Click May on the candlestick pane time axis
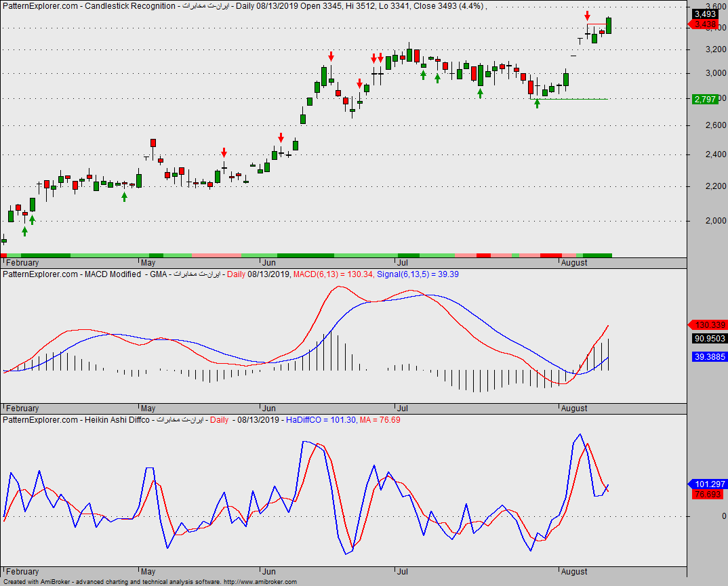This screenshot has width=728, height=586. [148, 263]
